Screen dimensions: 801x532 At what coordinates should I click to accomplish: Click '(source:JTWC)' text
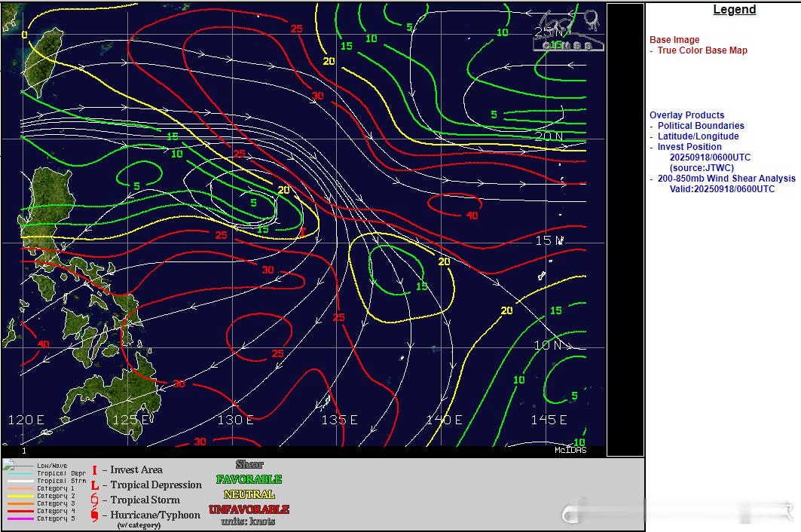(702, 167)
